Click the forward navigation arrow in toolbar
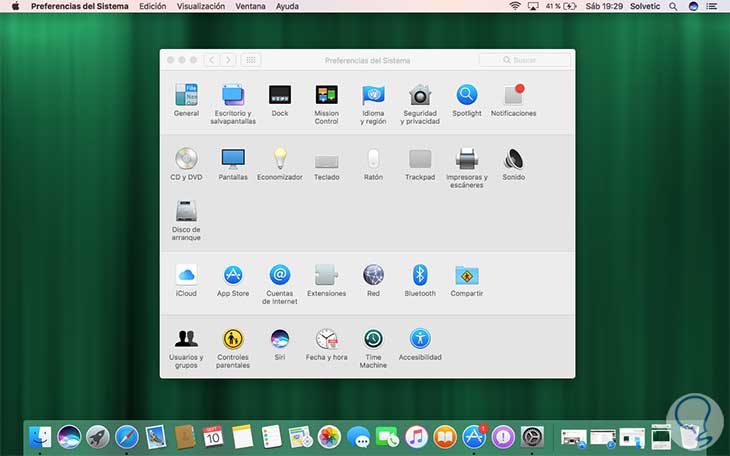730x456 pixels. (228, 60)
